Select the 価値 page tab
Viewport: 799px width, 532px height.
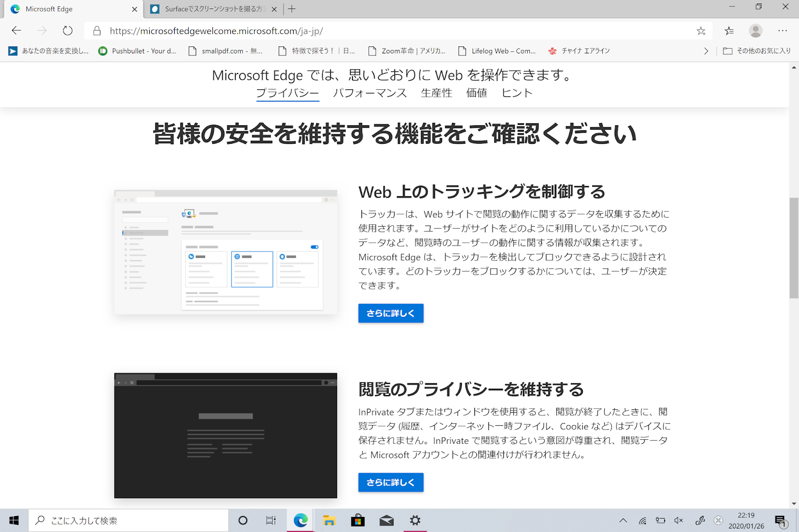point(476,93)
